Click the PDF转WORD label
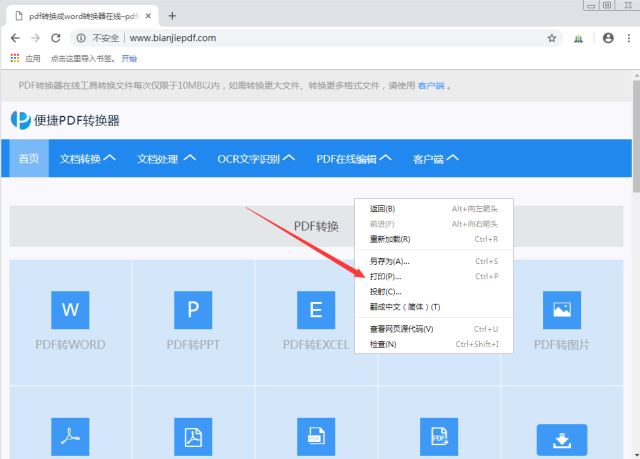Viewport: 640px width, 459px height. coord(70,345)
